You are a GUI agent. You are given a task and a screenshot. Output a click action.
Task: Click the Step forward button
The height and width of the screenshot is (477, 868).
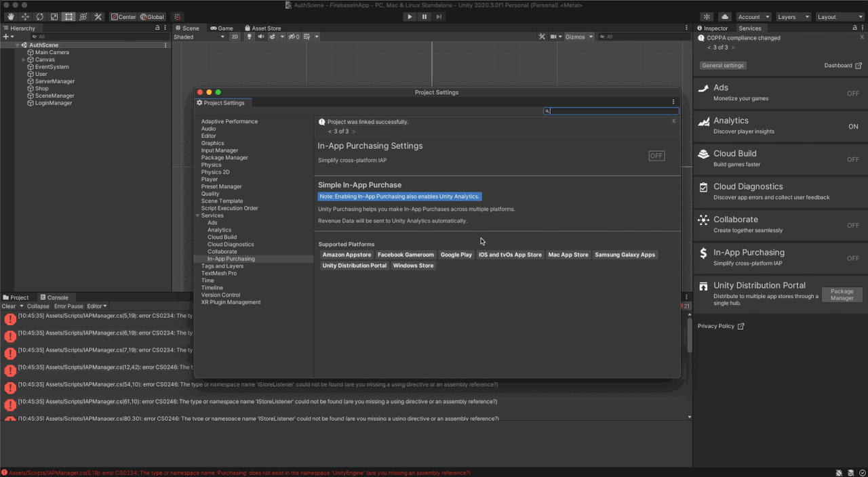(439, 17)
